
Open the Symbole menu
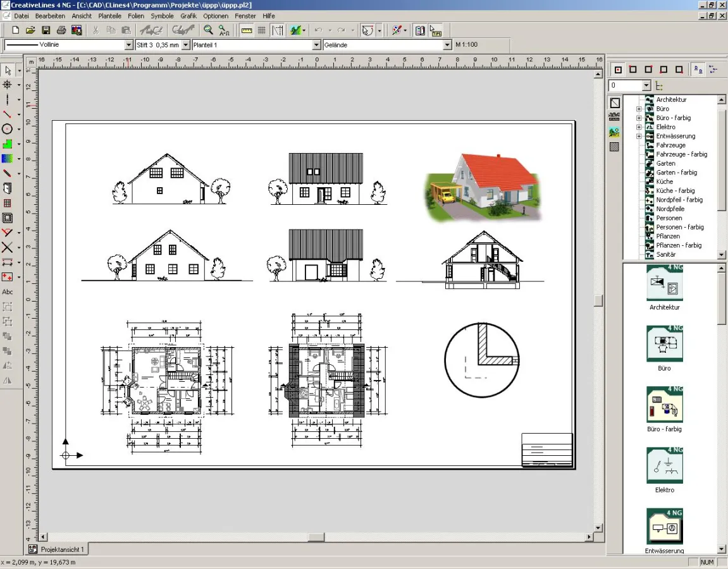pos(161,16)
